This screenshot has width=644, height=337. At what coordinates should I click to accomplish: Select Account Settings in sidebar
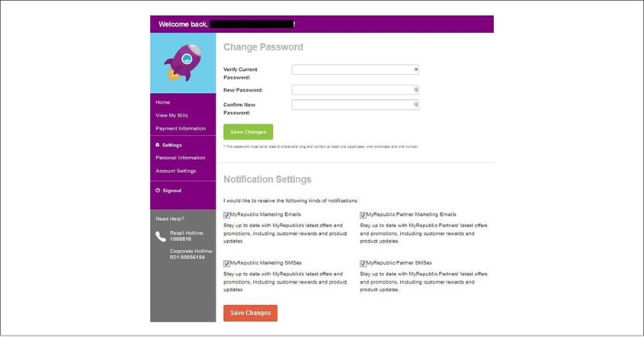point(176,171)
